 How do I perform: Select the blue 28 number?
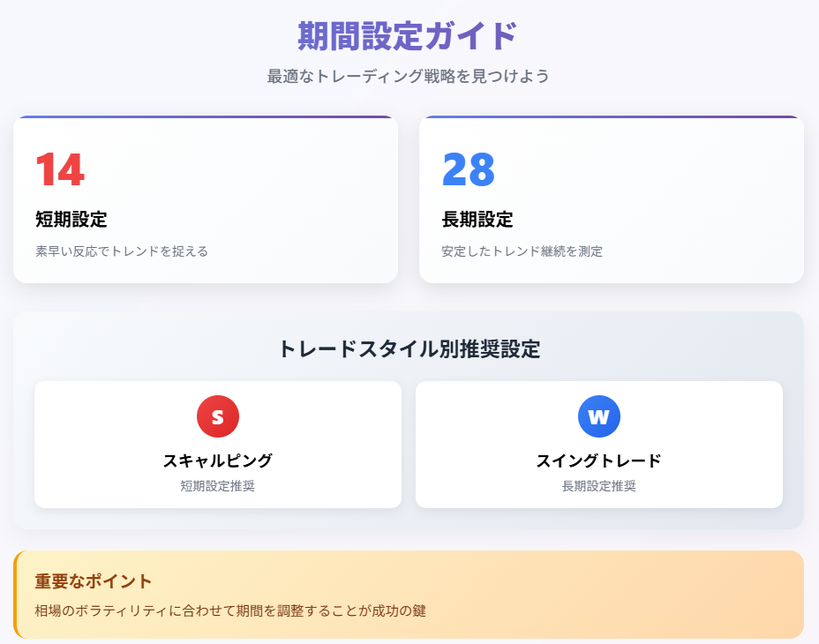click(x=468, y=169)
